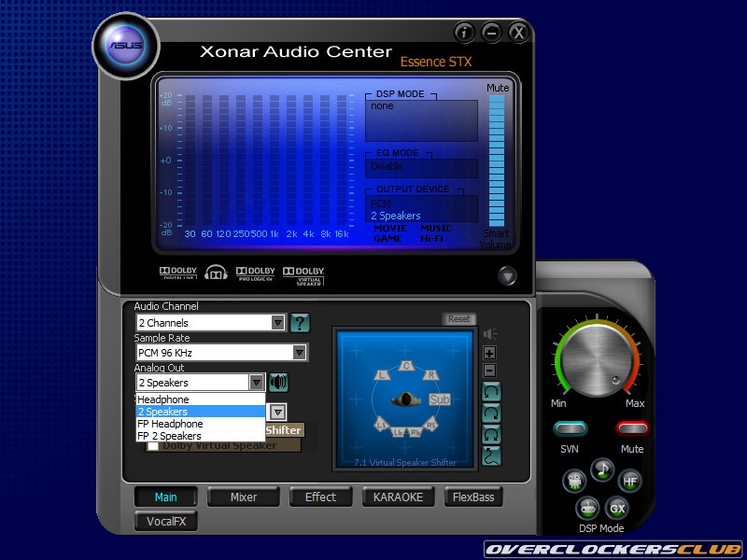Click the master volume knob

tap(597, 360)
